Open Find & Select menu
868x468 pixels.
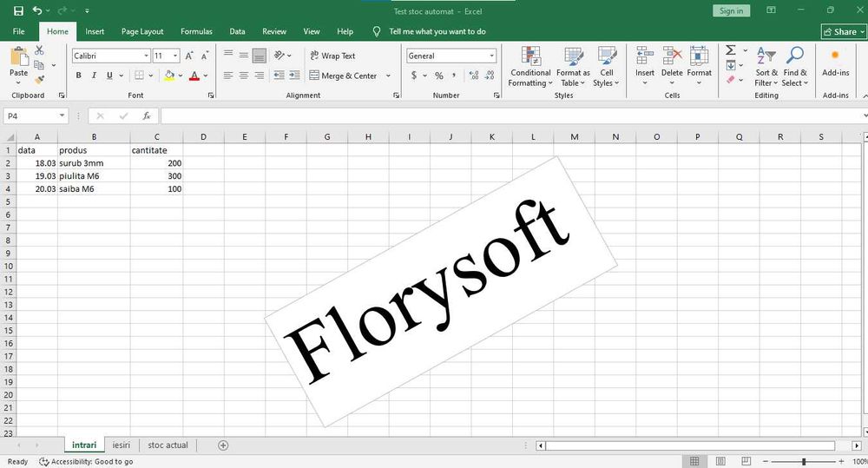[795, 67]
